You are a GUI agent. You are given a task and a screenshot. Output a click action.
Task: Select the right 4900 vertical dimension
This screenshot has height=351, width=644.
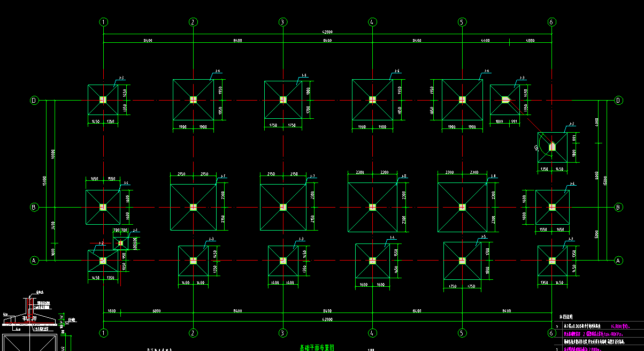(x=597, y=123)
